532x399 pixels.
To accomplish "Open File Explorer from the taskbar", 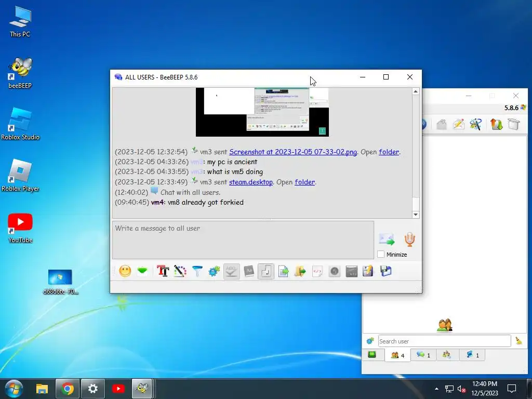I will [42, 389].
